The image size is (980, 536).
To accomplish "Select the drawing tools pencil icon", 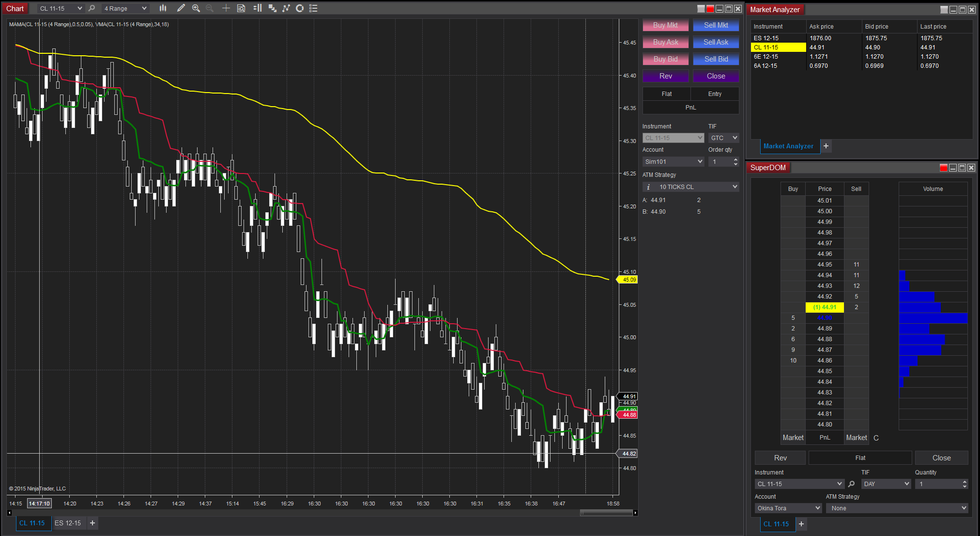I will (181, 8).
